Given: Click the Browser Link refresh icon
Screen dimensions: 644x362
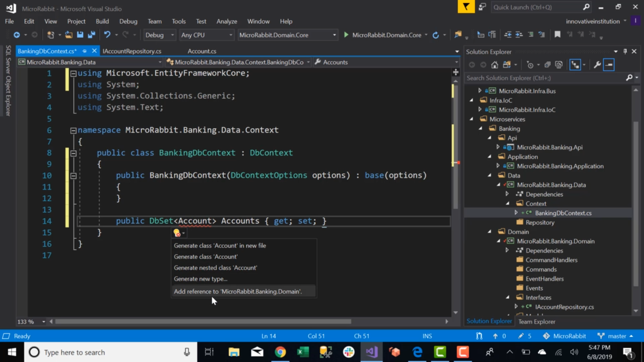Looking at the screenshot, I should coord(436,35).
